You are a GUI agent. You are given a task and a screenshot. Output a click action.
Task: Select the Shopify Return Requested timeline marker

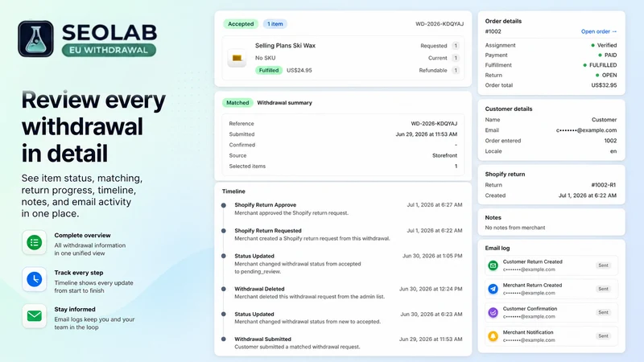[224, 231]
